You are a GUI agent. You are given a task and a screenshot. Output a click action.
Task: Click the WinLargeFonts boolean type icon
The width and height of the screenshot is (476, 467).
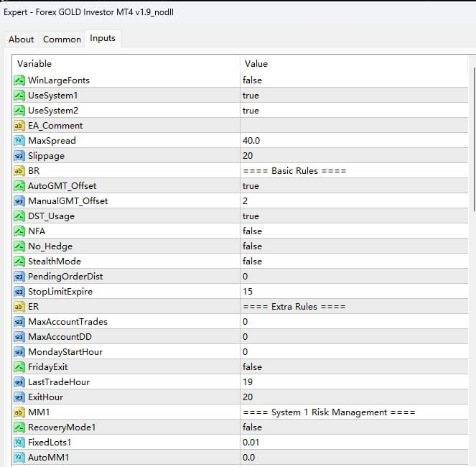(x=19, y=80)
